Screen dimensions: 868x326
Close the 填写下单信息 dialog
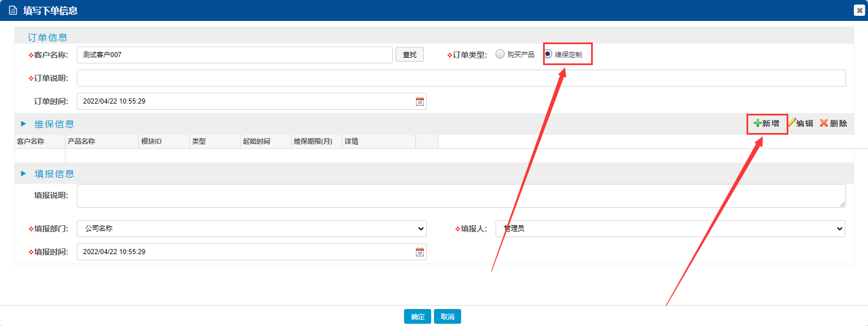[x=859, y=10]
